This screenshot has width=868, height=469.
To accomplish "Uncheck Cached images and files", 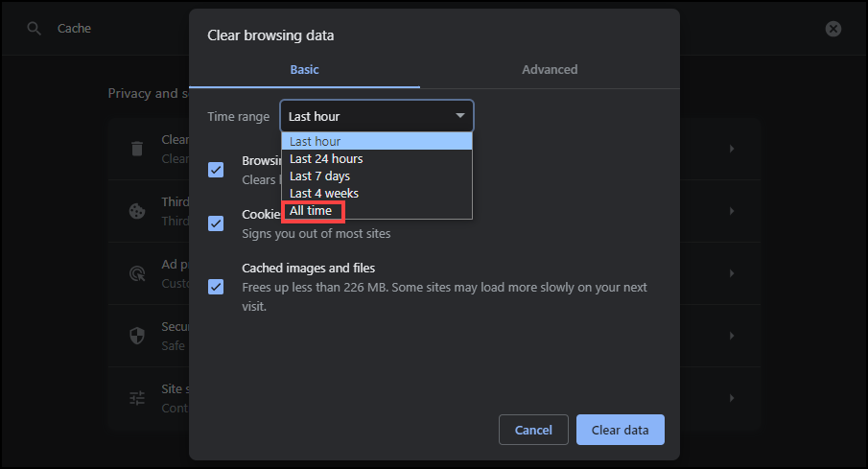I will (216, 286).
